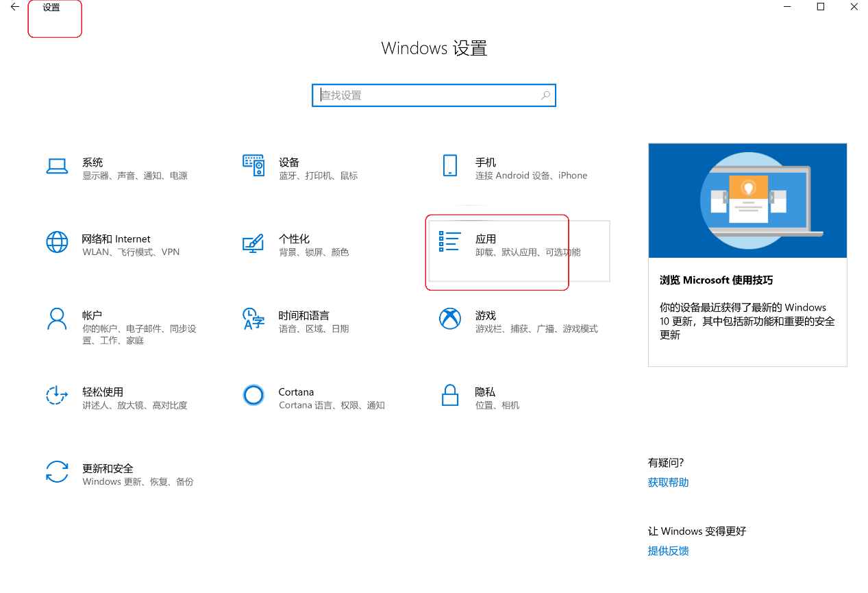Go back using the arrow button

[x=15, y=8]
